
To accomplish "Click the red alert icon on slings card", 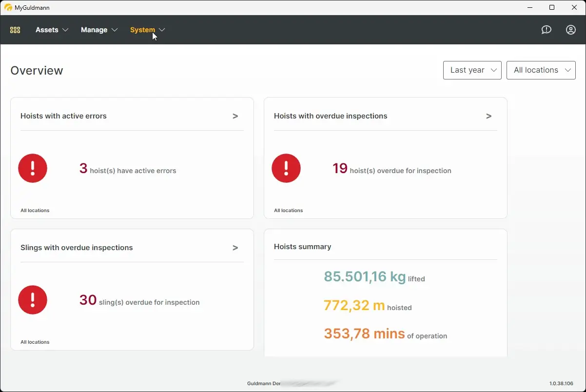I will tap(33, 300).
